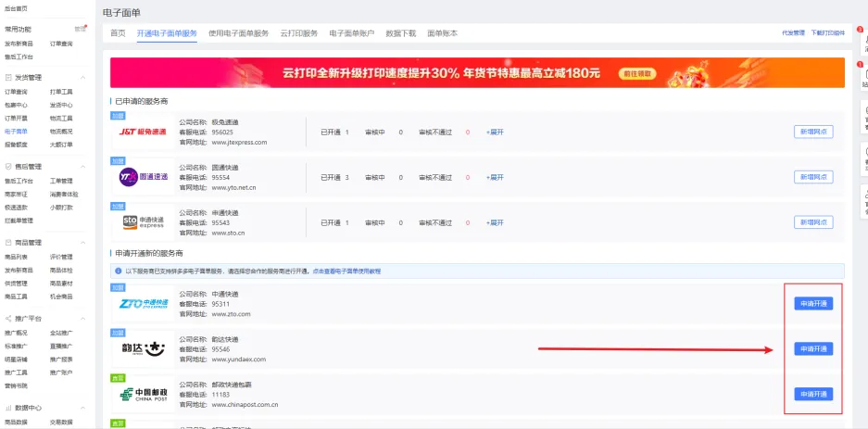This screenshot has height=429, width=868.
Task: Switch to the 首页 tab
Action: tap(118, 33)
